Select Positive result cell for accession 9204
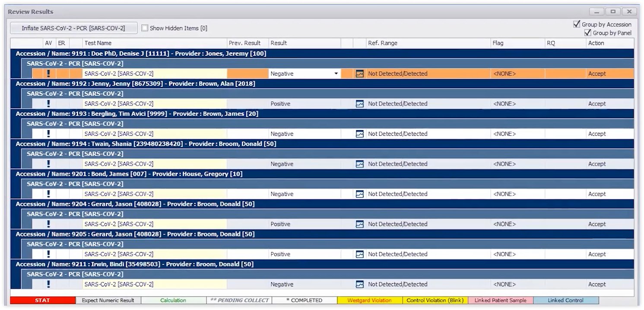Viewport: 644px width, 310px height. [x=280, y=224]
